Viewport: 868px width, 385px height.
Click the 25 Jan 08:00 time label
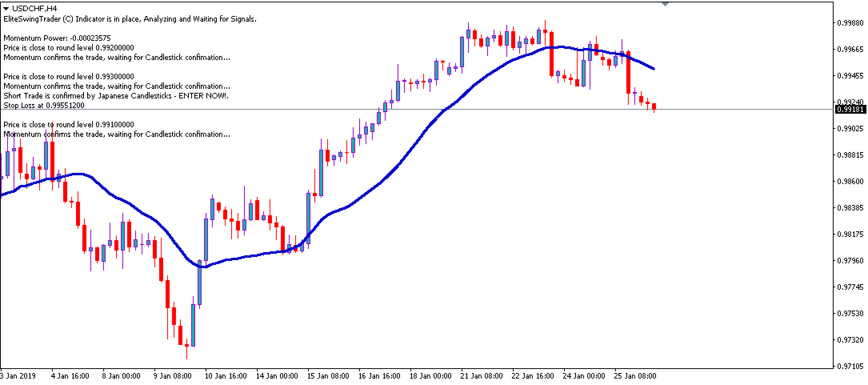point(635,376)
